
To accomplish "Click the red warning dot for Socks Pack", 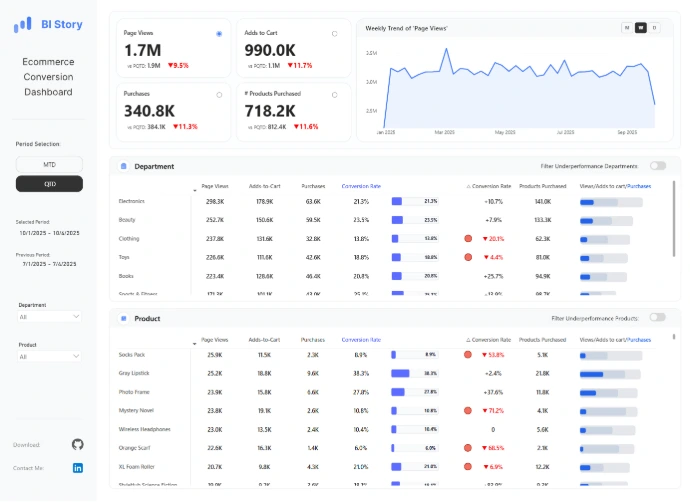I will tap(468, 354).
